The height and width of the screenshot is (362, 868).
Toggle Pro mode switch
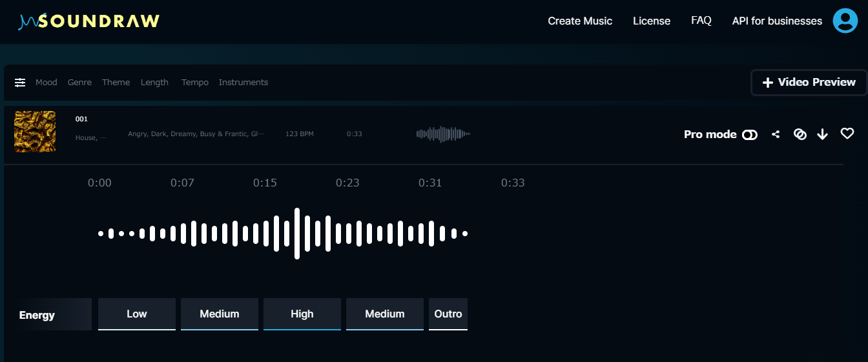tap(749, 134)
